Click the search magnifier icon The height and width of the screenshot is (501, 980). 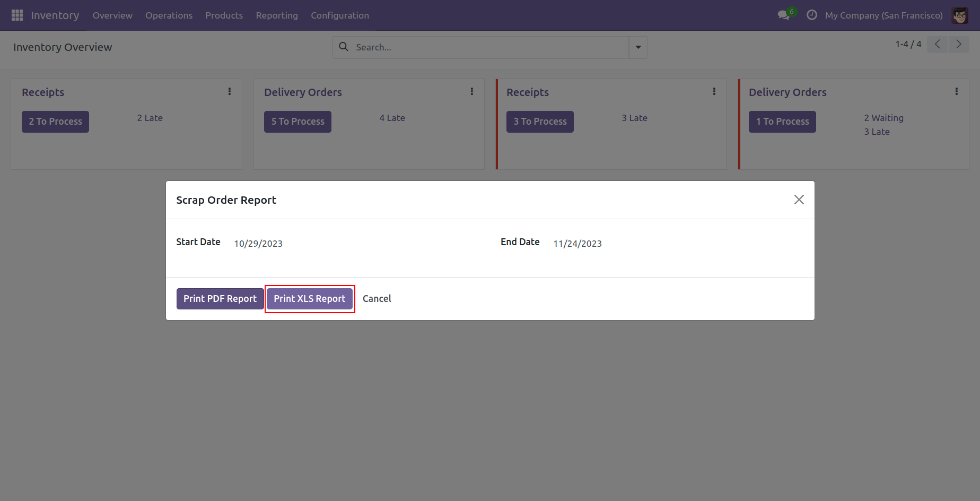pos(344,47)
